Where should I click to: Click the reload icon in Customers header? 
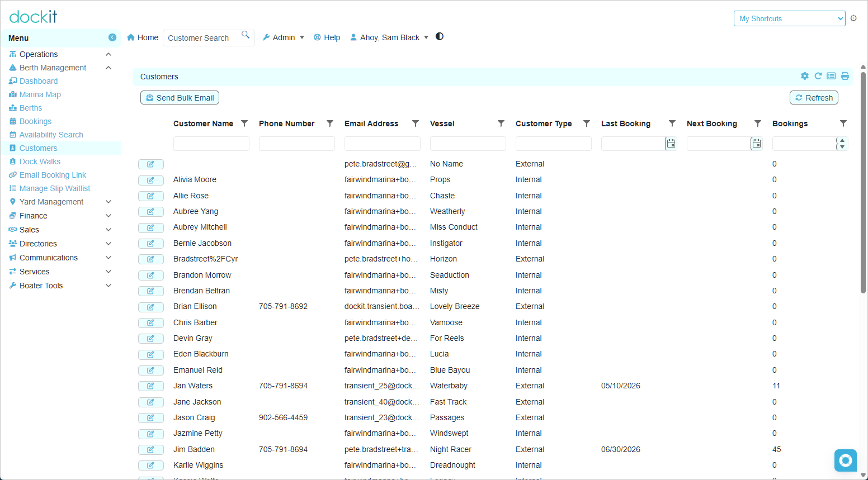(818, 76)
